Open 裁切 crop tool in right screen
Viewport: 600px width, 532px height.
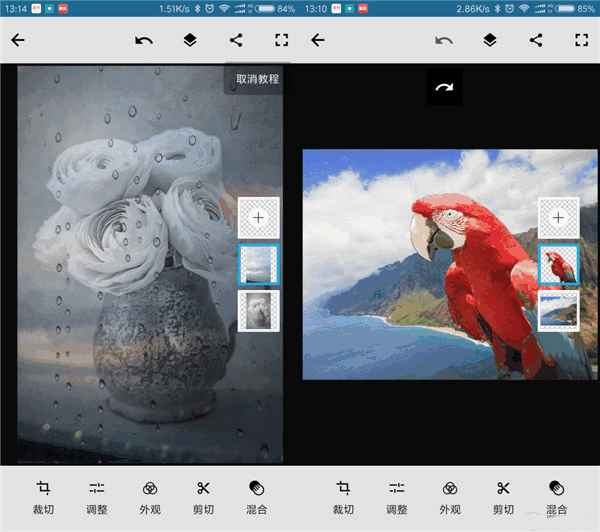(343, 498)
